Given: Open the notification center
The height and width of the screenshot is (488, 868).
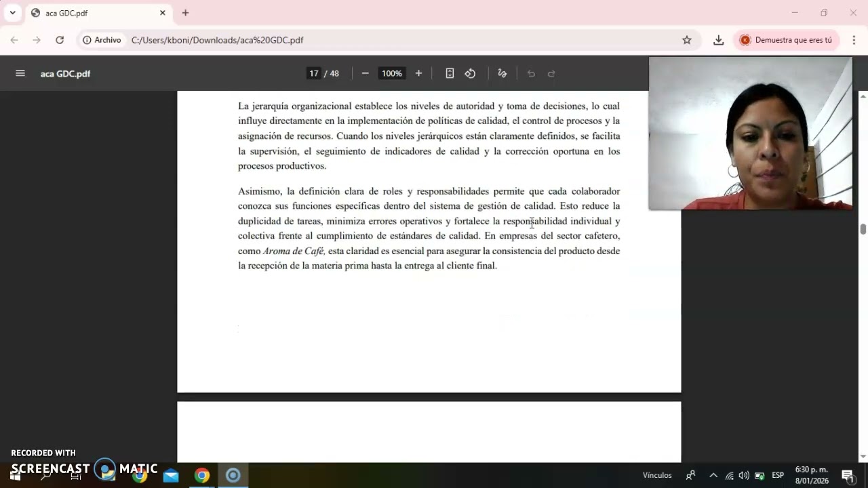Looking at the screenshot, I should pos(848,475).
